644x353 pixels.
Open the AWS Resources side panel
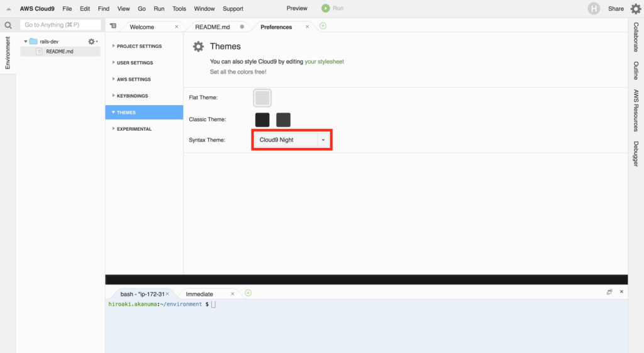(636, 110)
